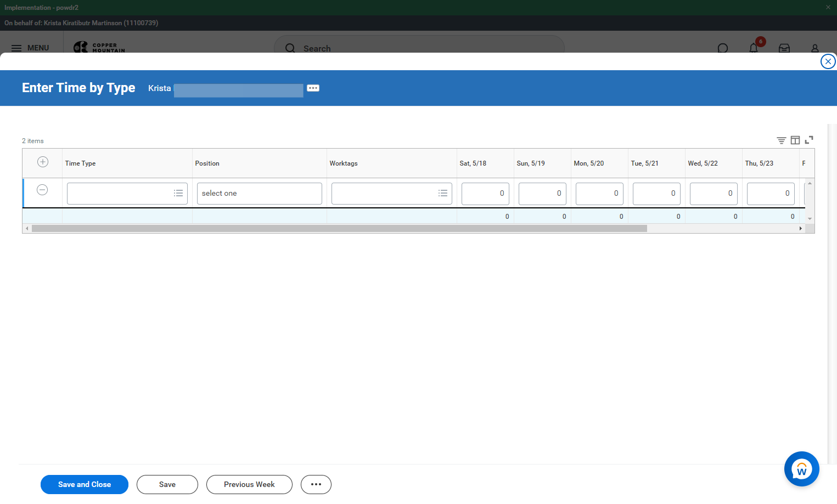Open the inbox tray icon
Image resolution: width=837 pixels, height=504 pixels.
coord(784,48)
